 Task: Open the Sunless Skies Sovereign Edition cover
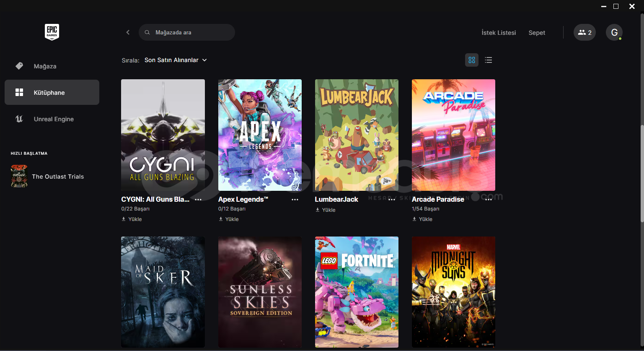pos(260,292)
